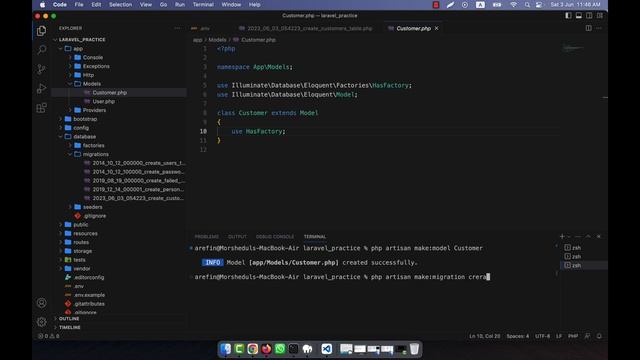The height and width of the screenshot is (360, 640).
Task: Switch to the OUTPUT panel tab
Action: pos(237,237)
